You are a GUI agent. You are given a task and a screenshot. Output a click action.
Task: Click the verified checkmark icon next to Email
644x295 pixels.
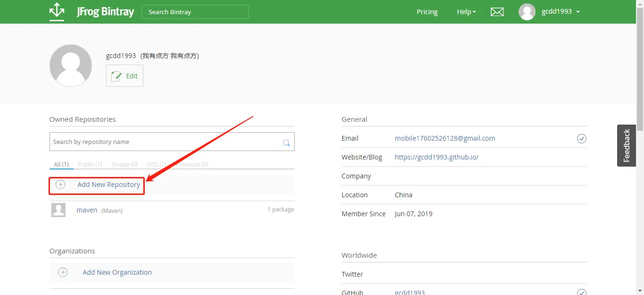click(582, 138)
